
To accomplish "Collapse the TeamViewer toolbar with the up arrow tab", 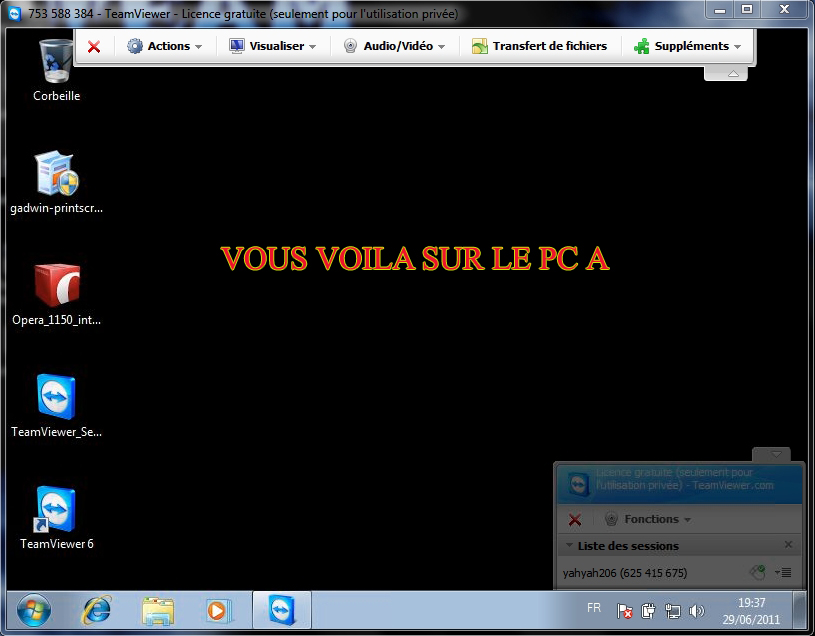I will coord(726,74).
